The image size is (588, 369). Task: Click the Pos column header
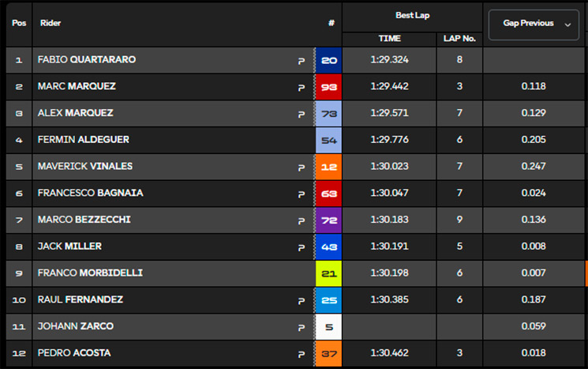pyautogui.click(x=19, y=23)
